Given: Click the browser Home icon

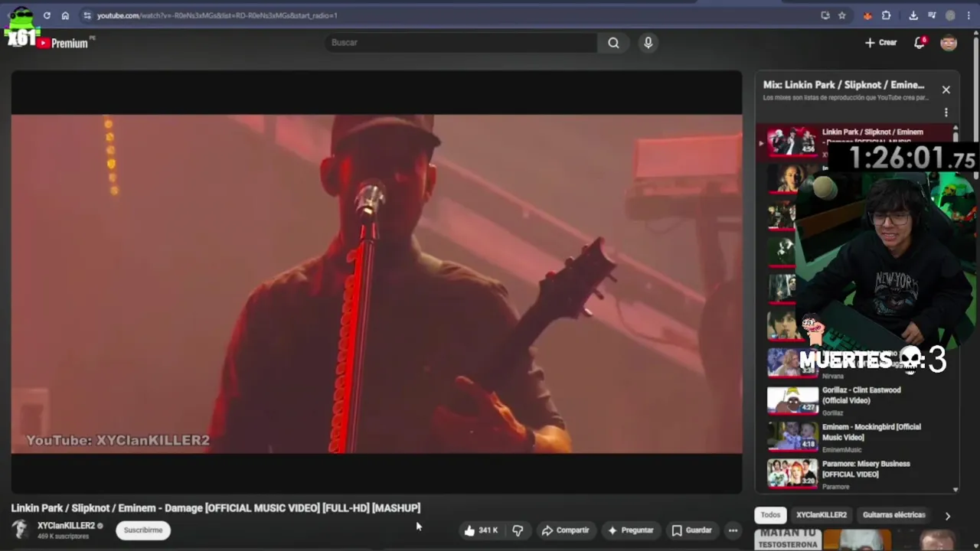Looking at the screenshot, I should point(65,15).
